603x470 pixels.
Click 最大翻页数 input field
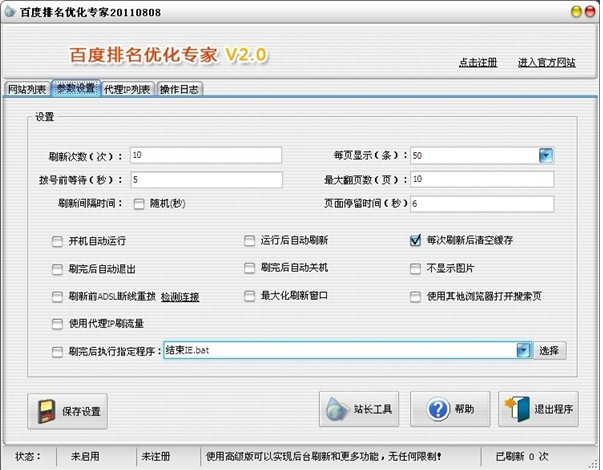click(482, 179)
